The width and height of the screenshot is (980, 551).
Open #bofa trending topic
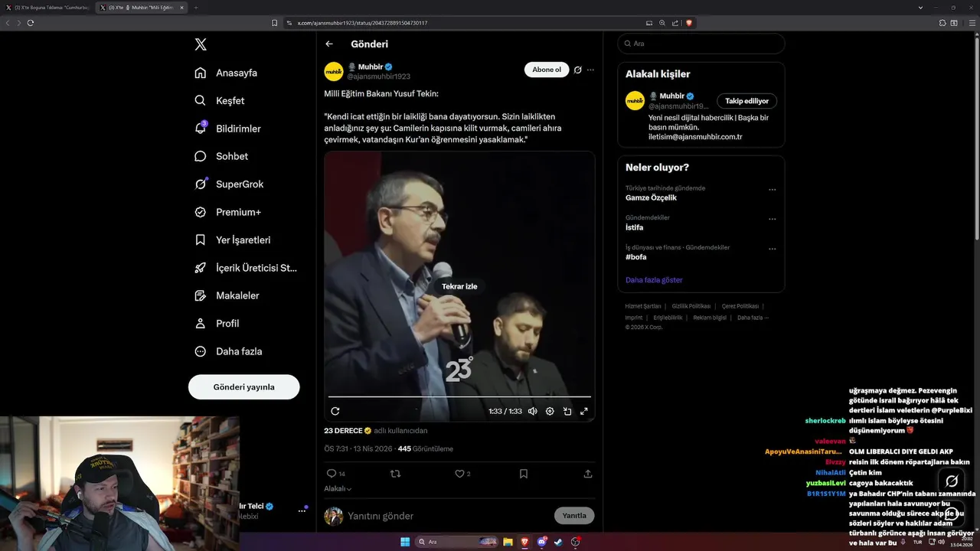[x=635, y=257]
